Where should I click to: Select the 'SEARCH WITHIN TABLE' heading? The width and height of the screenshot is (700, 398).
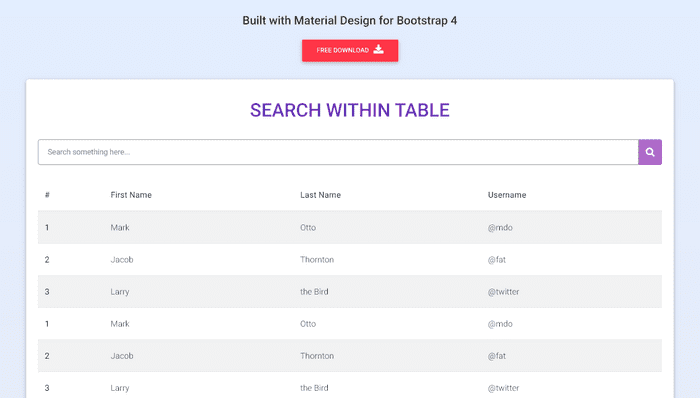(x=350, y=110)
